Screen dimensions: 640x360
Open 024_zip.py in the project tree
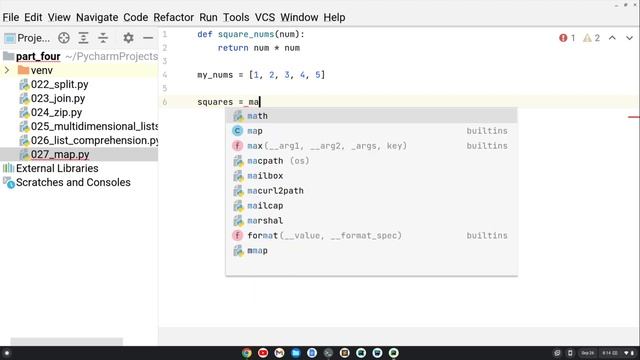[x=56, y=112]
